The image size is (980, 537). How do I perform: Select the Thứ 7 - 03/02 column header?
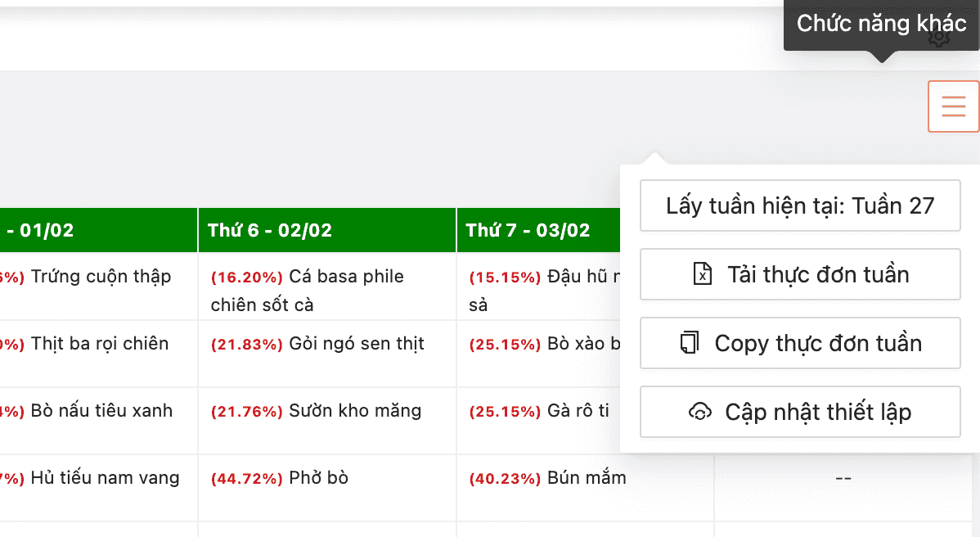point(527,230)
